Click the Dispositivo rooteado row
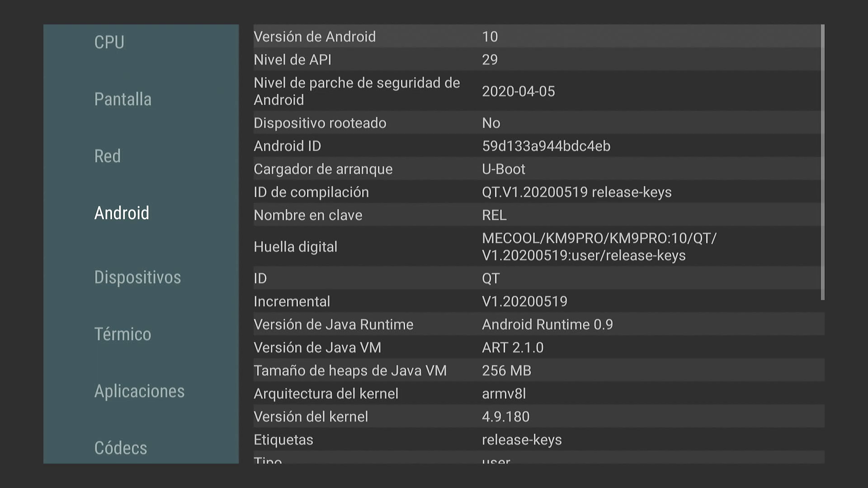This screenshot has height=488, width=868. (537, 123)
